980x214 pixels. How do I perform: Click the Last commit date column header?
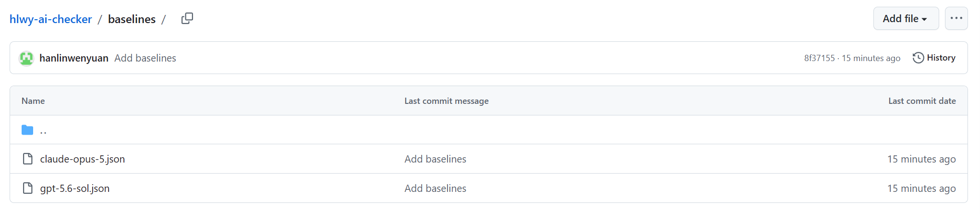pyautogui.click(x=922, y=101)
